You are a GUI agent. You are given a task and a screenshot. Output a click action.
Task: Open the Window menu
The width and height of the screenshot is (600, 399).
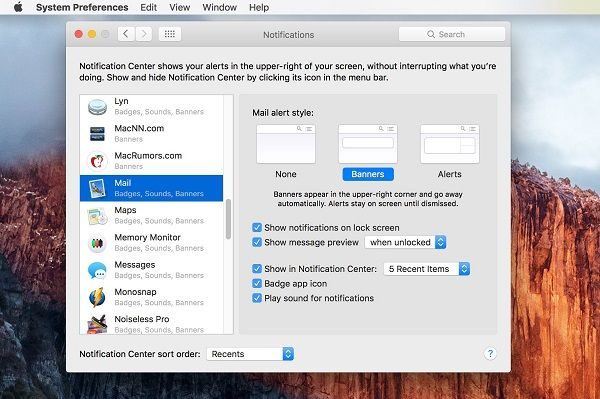point(219,7)
